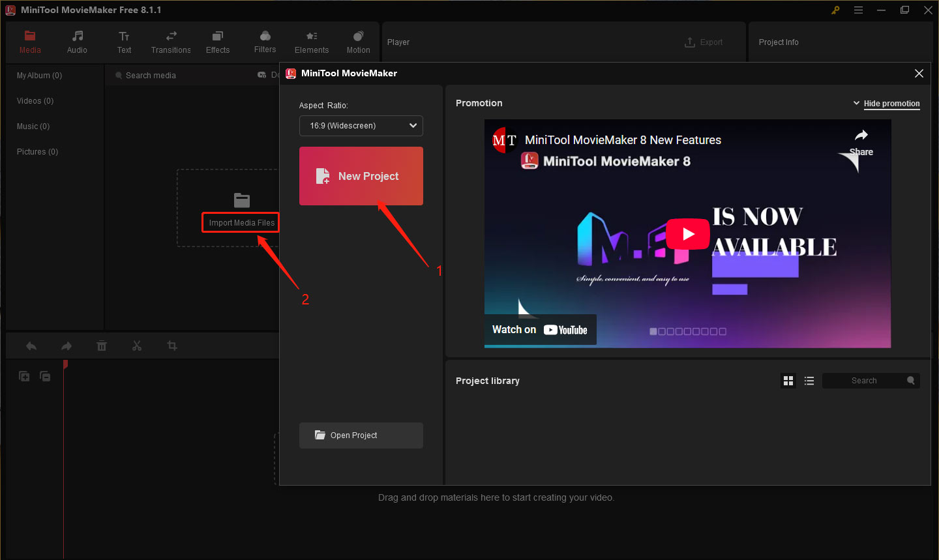This screenshot has width=939, height=560.
Task: Click the timeline playhead marker
Action: (x=65, y=364)
